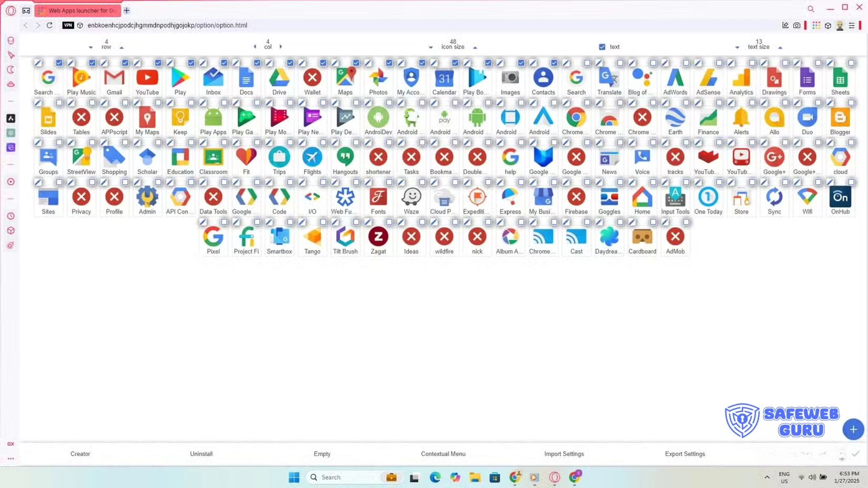Click the pencil edit icon above Pixel
Viewport: 868px width, 488px height.
click(203, 222)
